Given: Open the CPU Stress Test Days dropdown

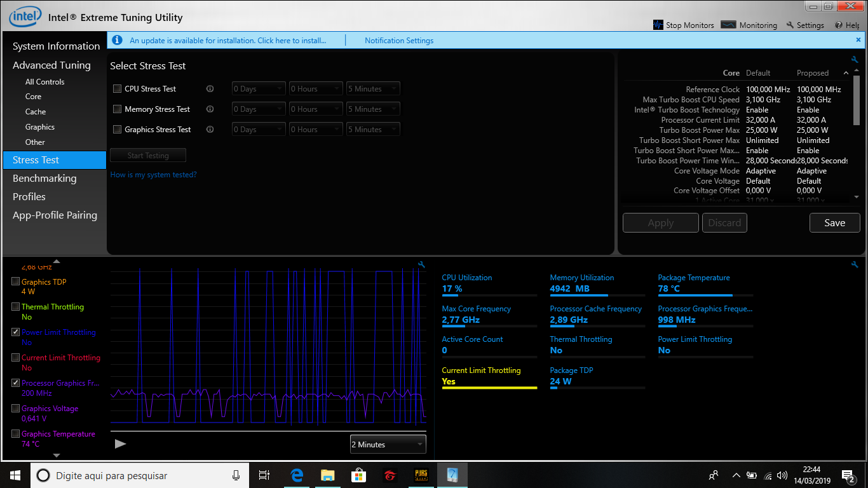Looking at the screenshot, I should point(259,89).
